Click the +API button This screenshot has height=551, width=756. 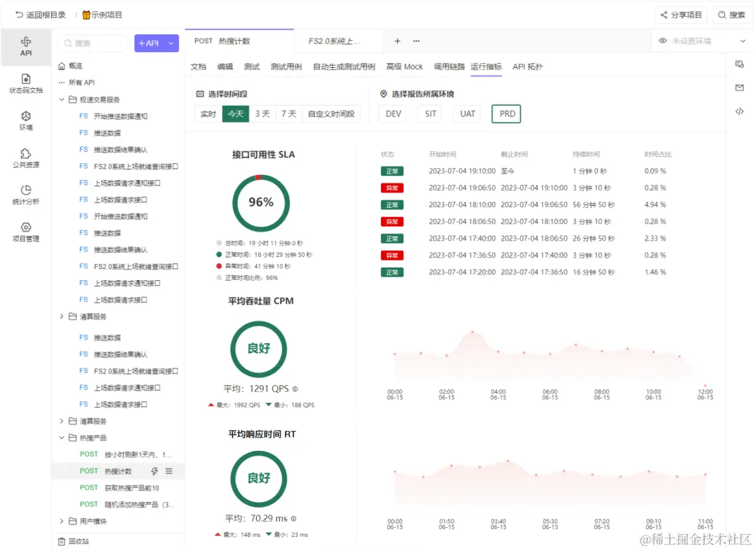point(149,43)
